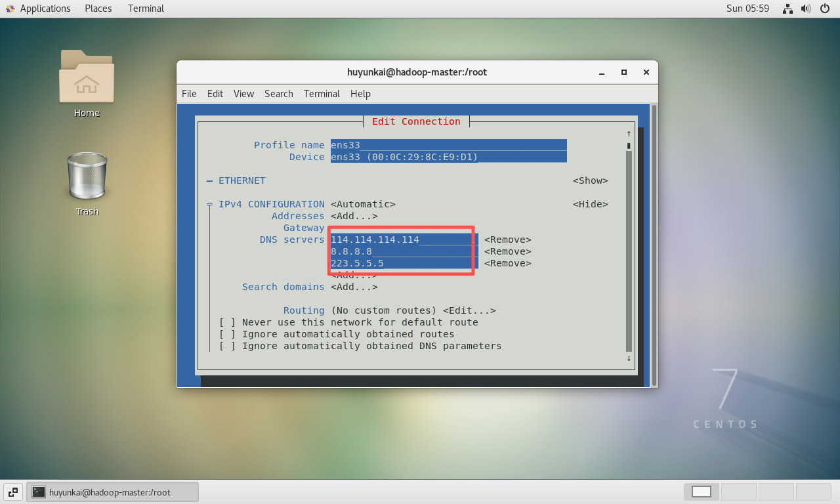Edit custom routes

469,310
